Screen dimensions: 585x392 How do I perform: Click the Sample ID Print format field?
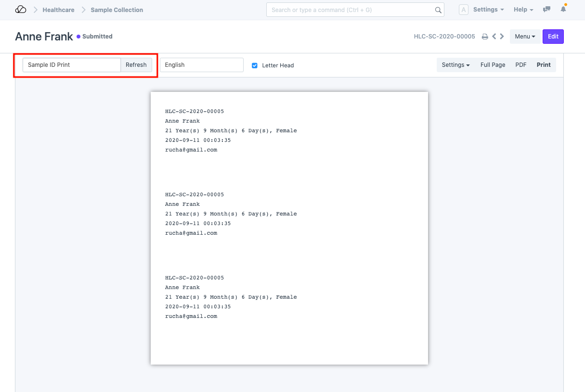[72, 65]
